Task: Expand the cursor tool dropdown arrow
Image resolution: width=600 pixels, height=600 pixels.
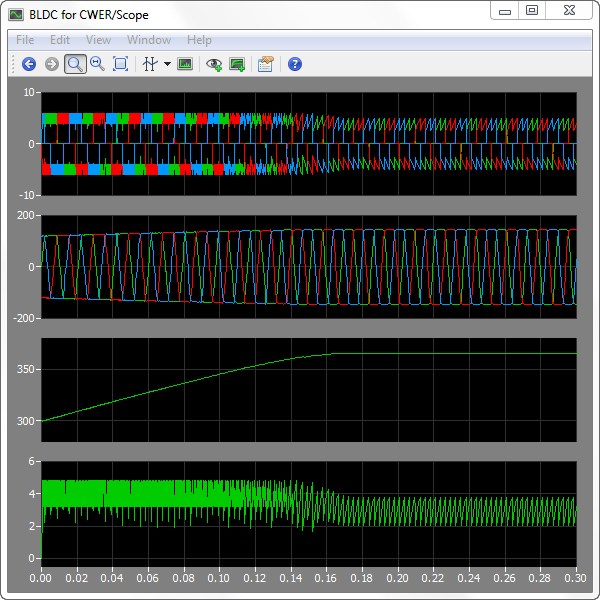Action: tap(167, 64)
